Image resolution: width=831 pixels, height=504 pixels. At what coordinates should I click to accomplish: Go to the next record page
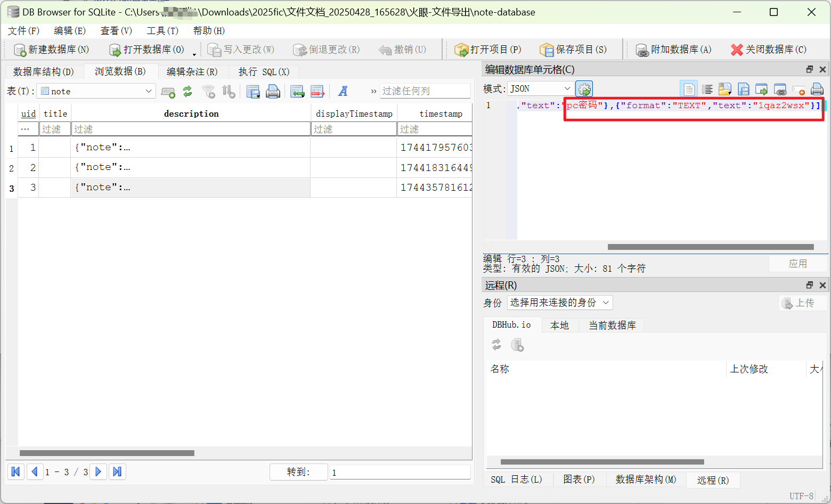coord(98,472)
